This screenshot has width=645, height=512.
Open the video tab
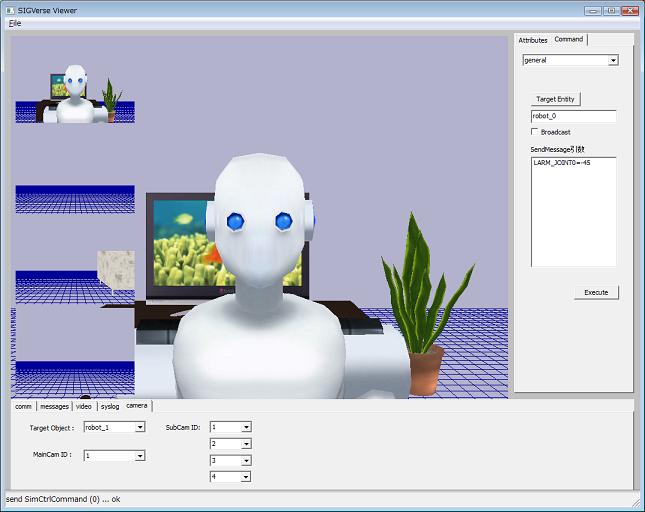[x=84, y=406]
